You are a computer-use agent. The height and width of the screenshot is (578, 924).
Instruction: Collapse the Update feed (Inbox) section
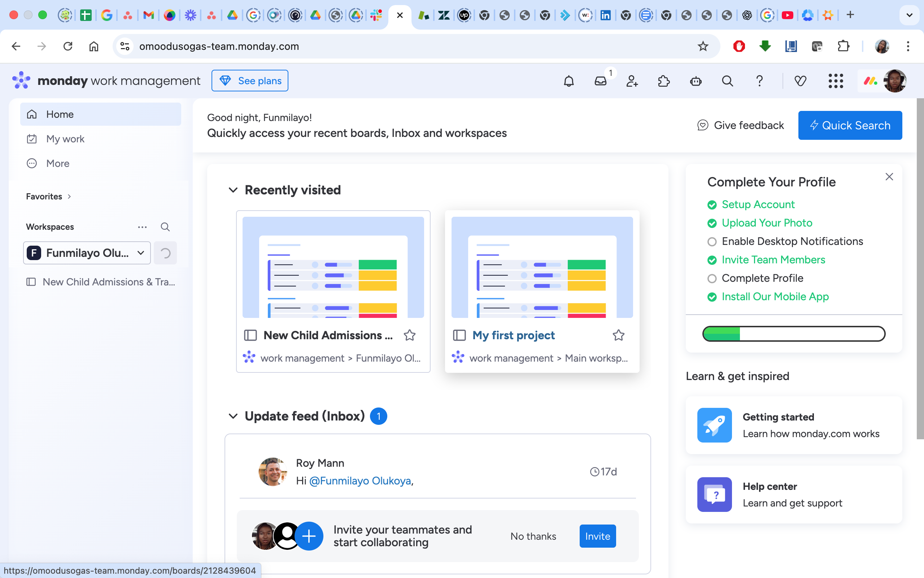click(x=233, y=416)
